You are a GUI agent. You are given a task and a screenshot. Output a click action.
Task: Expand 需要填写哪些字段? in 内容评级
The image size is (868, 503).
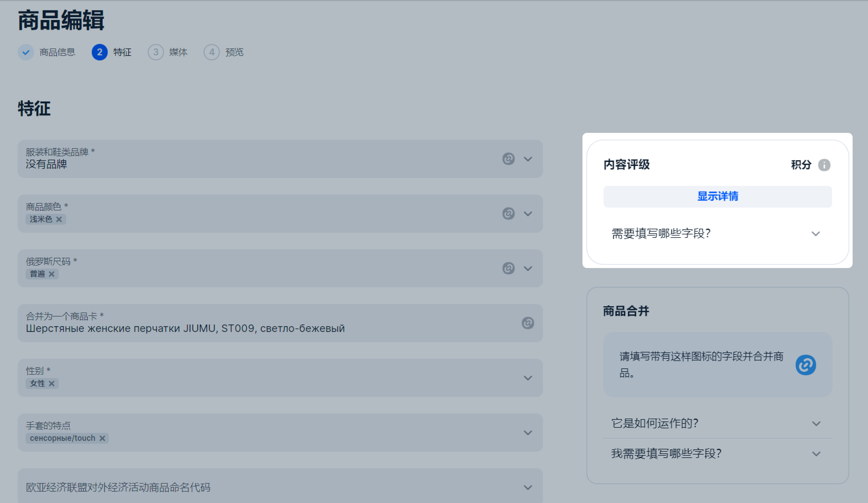click(x=718, y=233)
